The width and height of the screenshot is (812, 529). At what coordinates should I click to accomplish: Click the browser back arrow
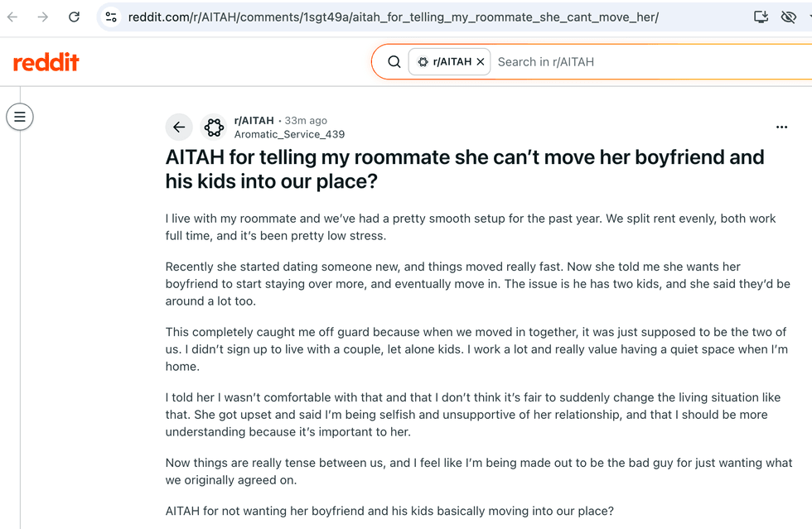click(x=12, y=17)
